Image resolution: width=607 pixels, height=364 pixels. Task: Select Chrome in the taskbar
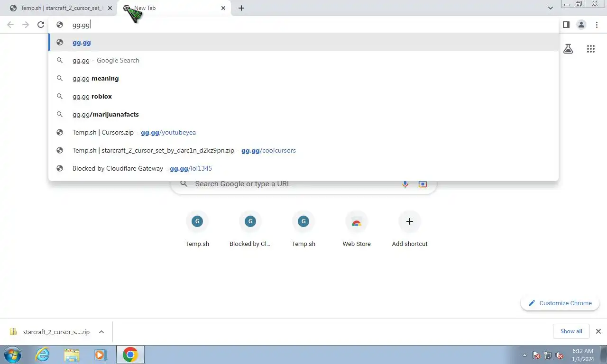point(130,355)
